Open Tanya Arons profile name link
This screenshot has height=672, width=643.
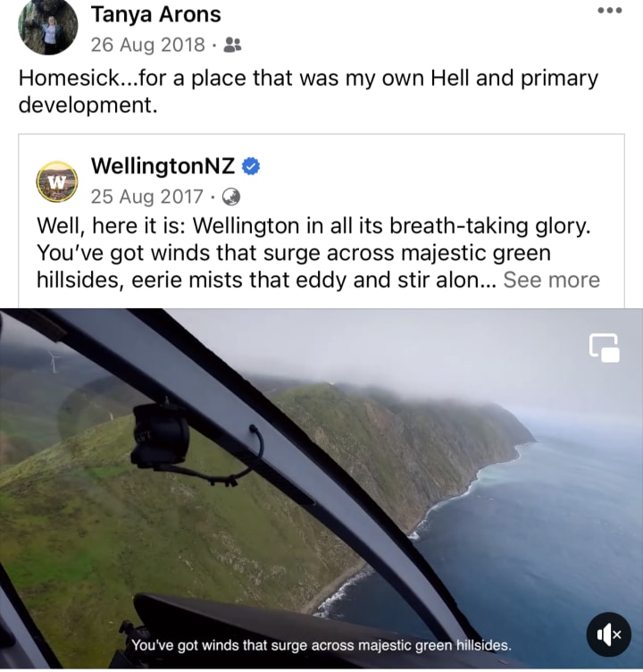tap(156, 15)
